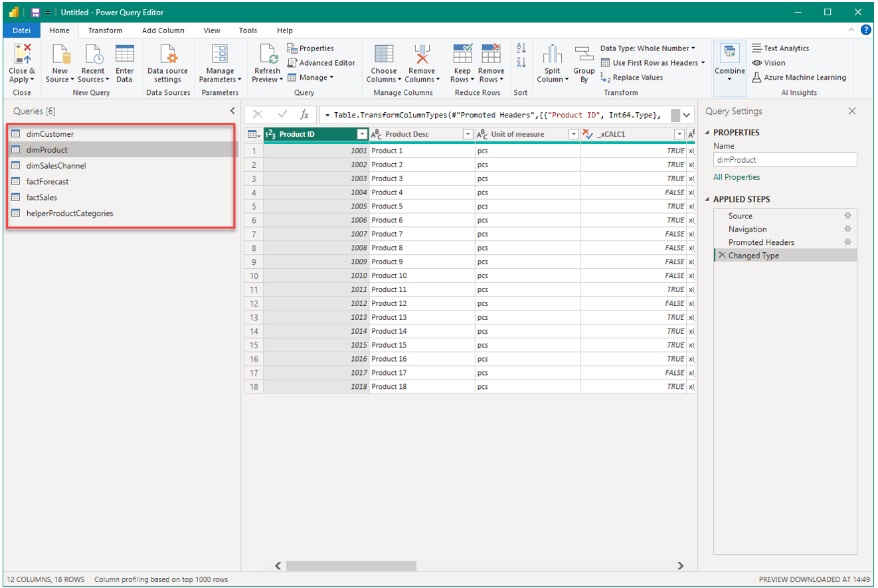Image resolution: width=878 pixels, height=588 pixels.
Task: Select the helperProductCategories query
Action: tap(123, 213)
